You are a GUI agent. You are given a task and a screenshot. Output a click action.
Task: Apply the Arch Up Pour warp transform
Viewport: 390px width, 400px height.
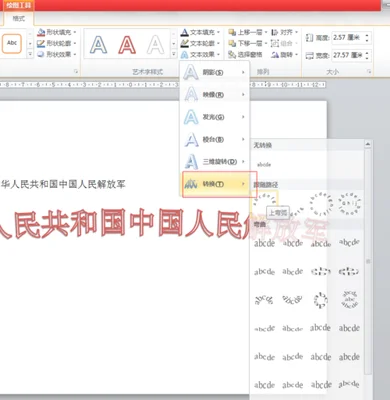(264, 300)
